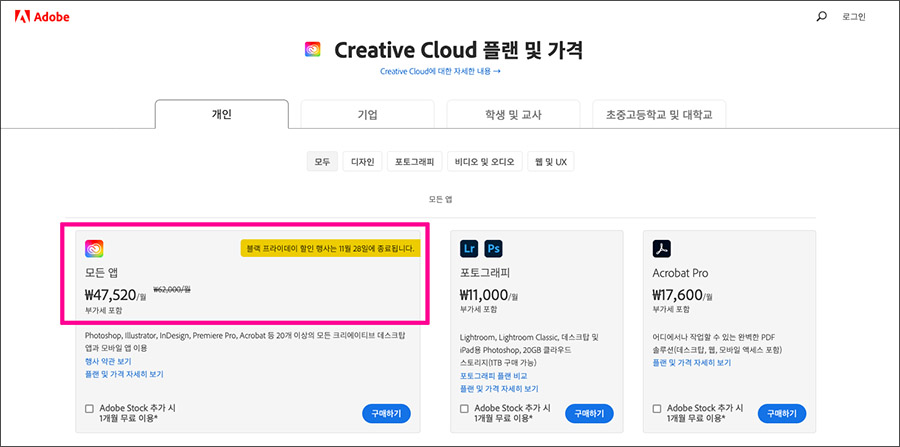Click the ₩47,520 price text
Viewport: 900px width, 447px height.
pos(111,296)
